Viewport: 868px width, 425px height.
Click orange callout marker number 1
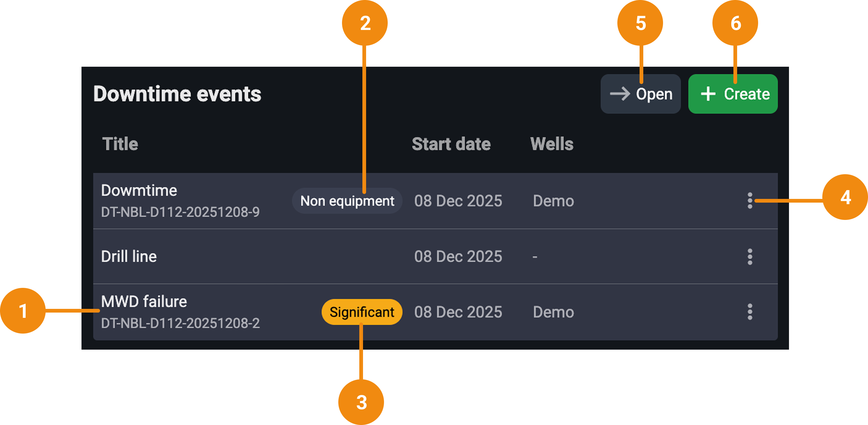pyautogui.click(x=23, y=310)
